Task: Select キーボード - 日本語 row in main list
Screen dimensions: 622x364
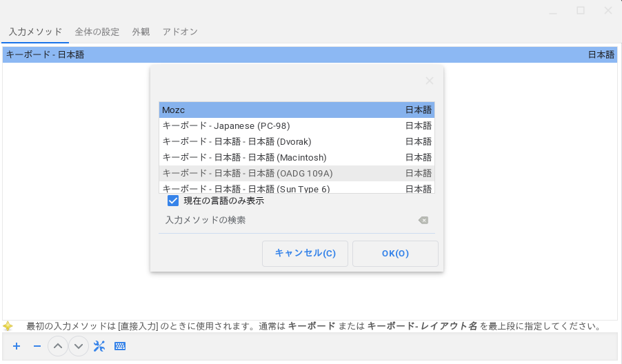Action: (310, 54)
